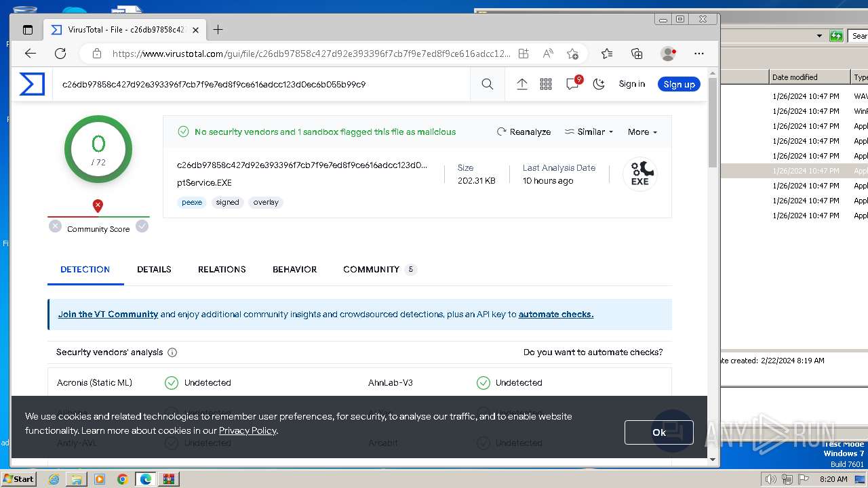The width and height of the screenshot is (868, 488).
Task: Expand the Similar dropdown
Action: 589,131
